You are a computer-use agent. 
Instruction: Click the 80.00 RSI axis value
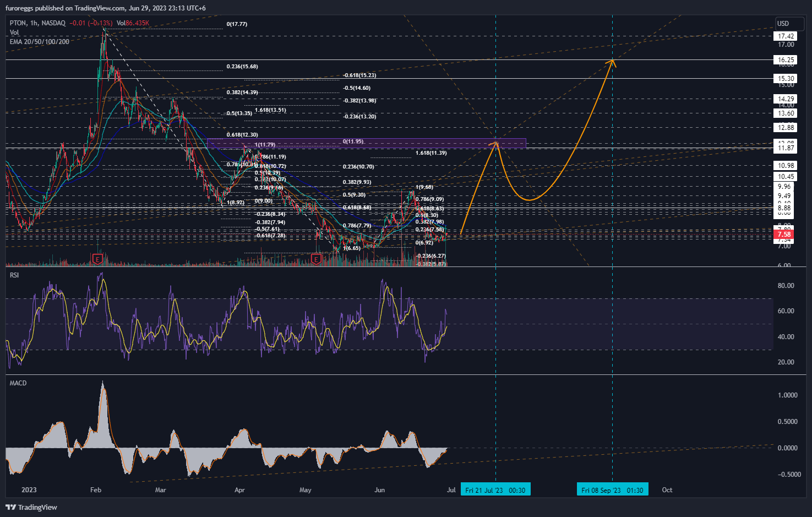click(x=786, y=286)
